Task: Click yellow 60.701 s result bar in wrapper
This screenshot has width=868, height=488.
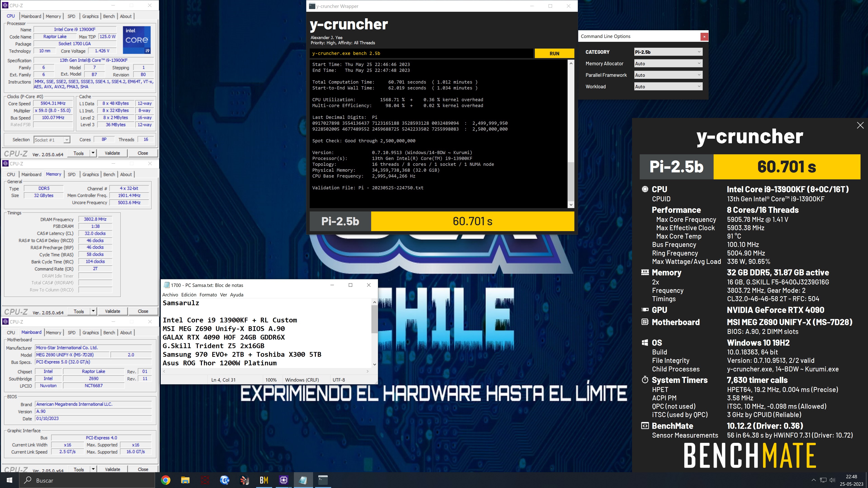Action: [472, 221]
